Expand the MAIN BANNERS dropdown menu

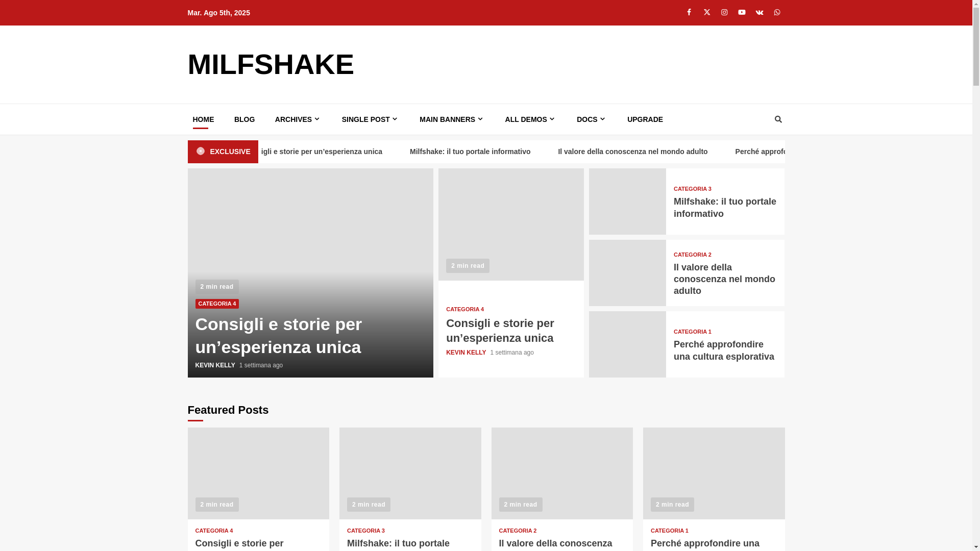point(452,119)
